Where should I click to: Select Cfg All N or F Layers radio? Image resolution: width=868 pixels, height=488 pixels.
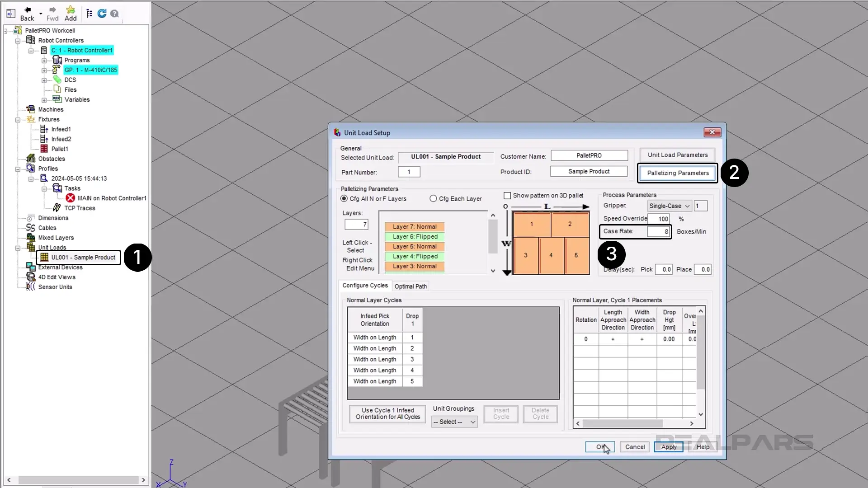(x=344, y=199)
